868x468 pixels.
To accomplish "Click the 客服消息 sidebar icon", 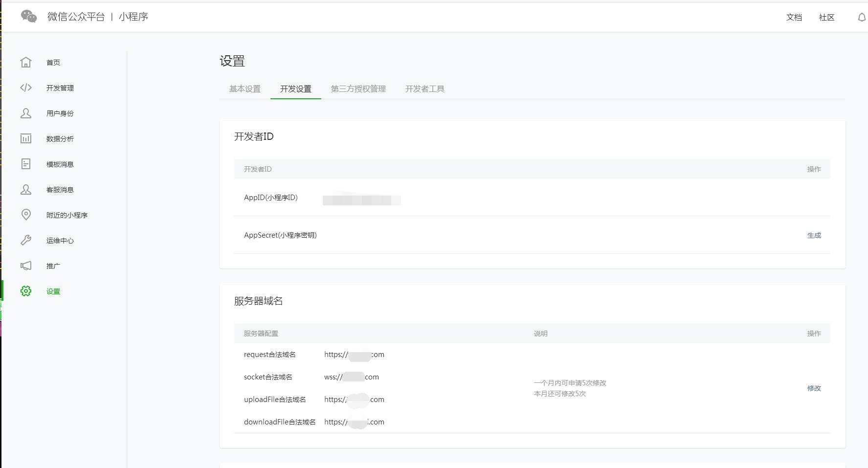I will click(x=26, y=190).
